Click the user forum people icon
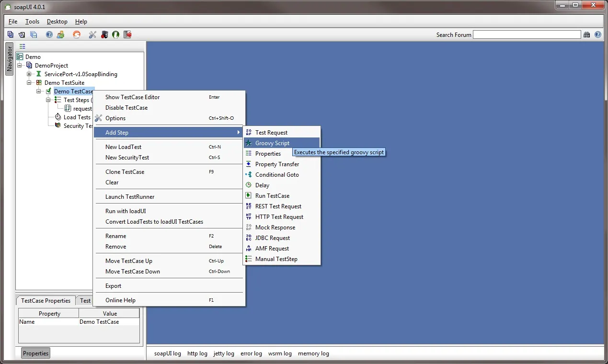The height and width of the screenshot is (364, 608). coord(60,34)
